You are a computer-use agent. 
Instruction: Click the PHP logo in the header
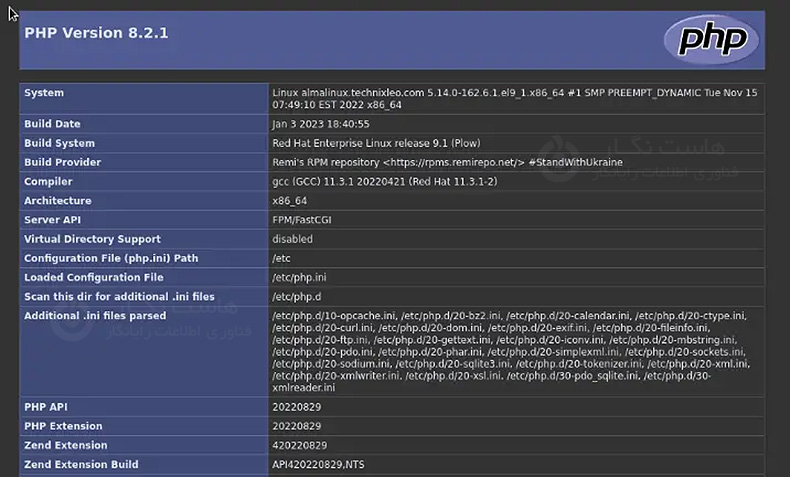tap(713, 40)
